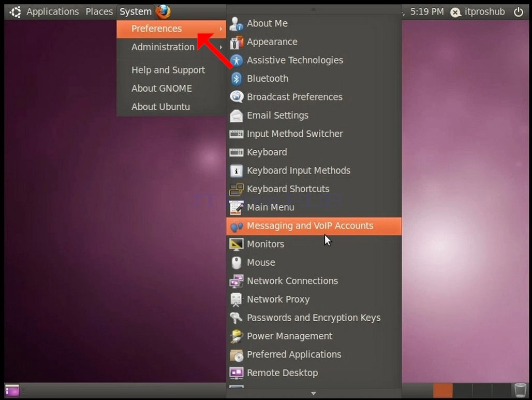Choose the Appearance label

click(x=272, y=42)
